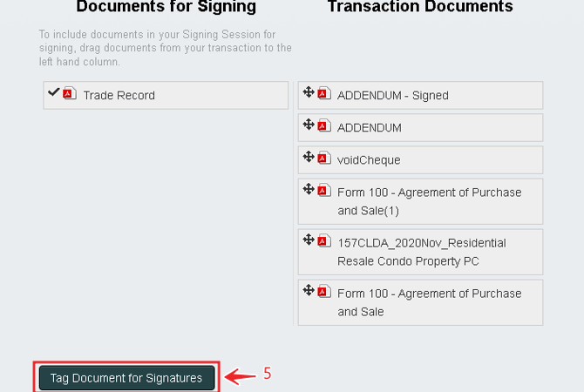Select the voidCheque document name
Image resolution: width=584 pixels, height=392 pixels.
coord(369,159)
